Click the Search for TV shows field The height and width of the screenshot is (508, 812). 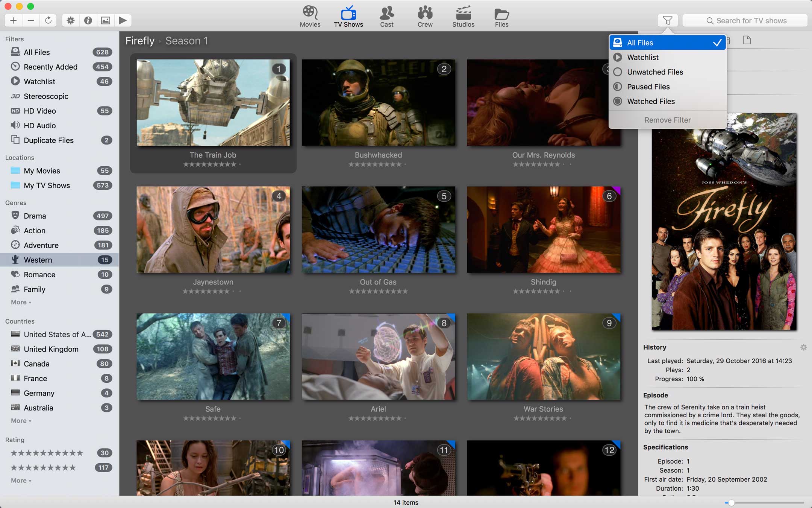(745, 20)
